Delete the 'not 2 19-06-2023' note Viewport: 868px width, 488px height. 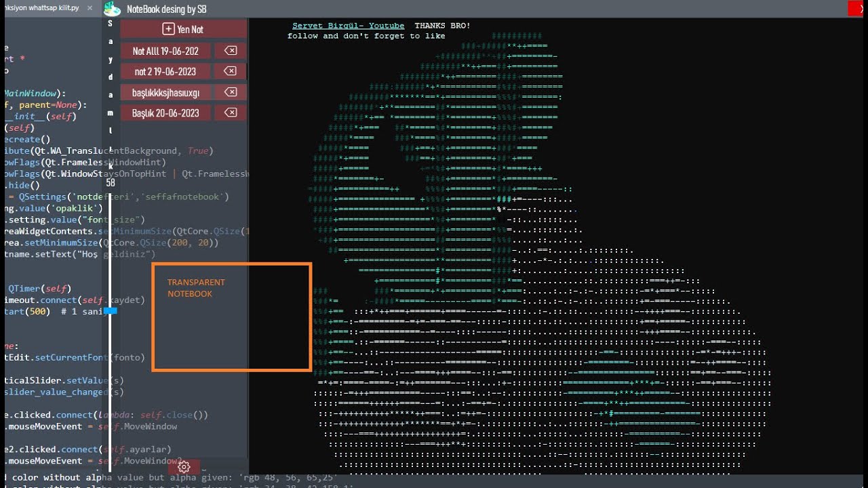point(231,71)
